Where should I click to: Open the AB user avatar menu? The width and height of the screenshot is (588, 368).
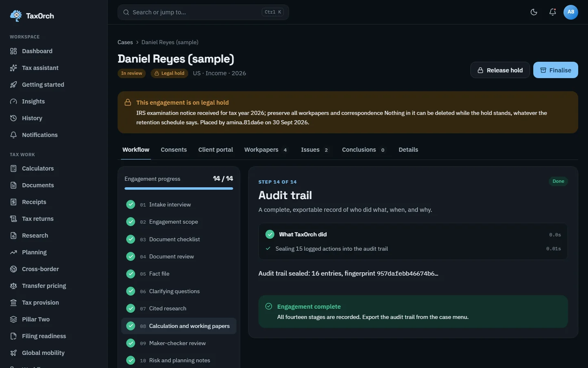point(571,12)
